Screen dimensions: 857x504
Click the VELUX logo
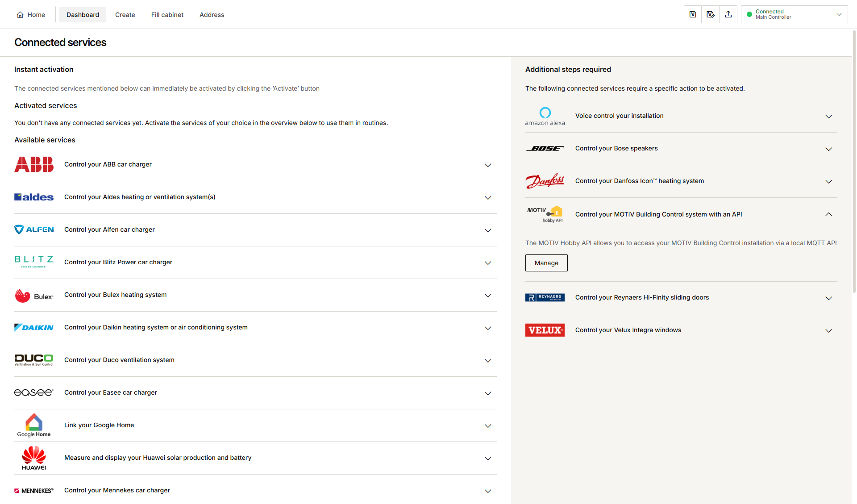click(545, 330)
